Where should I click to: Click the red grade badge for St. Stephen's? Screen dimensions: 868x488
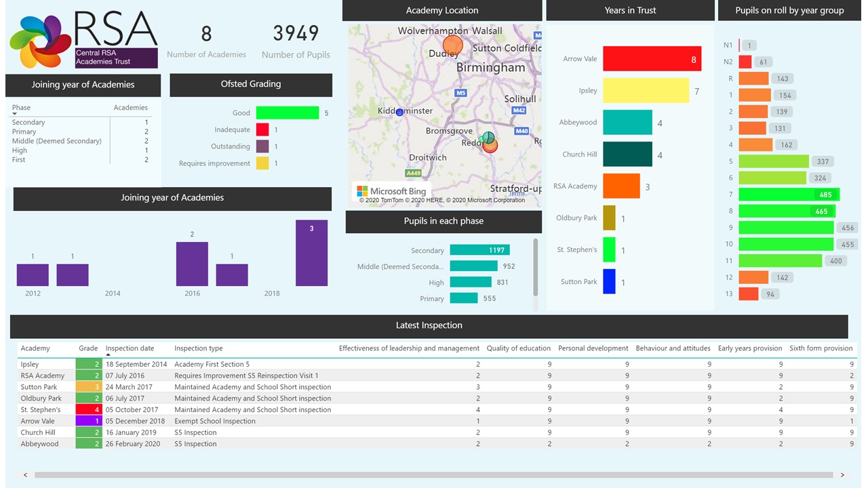tap(89, 409)
